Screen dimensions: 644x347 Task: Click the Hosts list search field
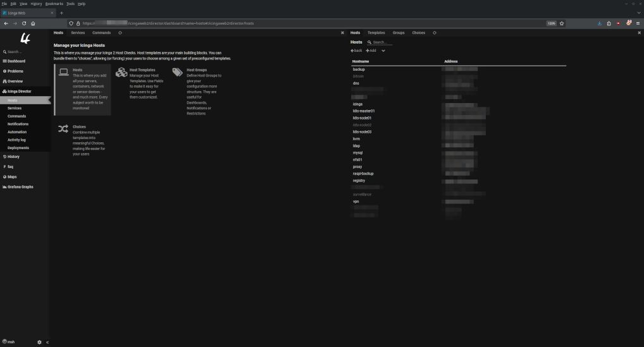pos(382,42)
